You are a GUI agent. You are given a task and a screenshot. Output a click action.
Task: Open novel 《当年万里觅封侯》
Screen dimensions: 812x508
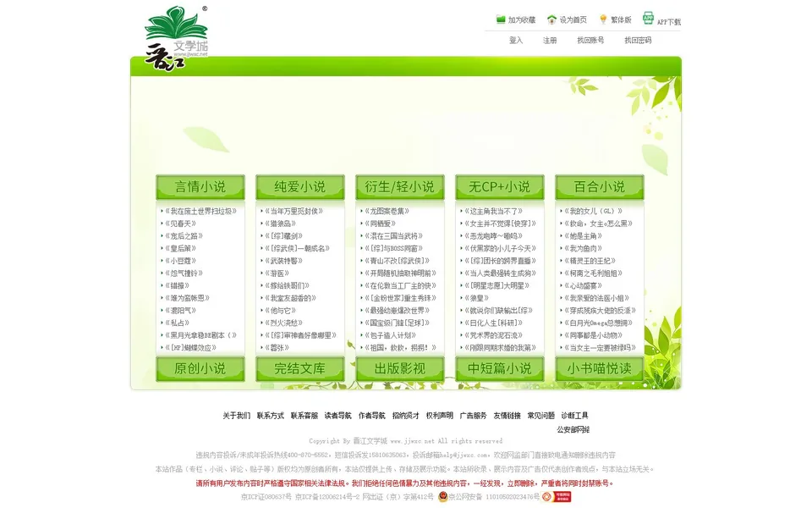pyautogui.click(x=294, y=211)
